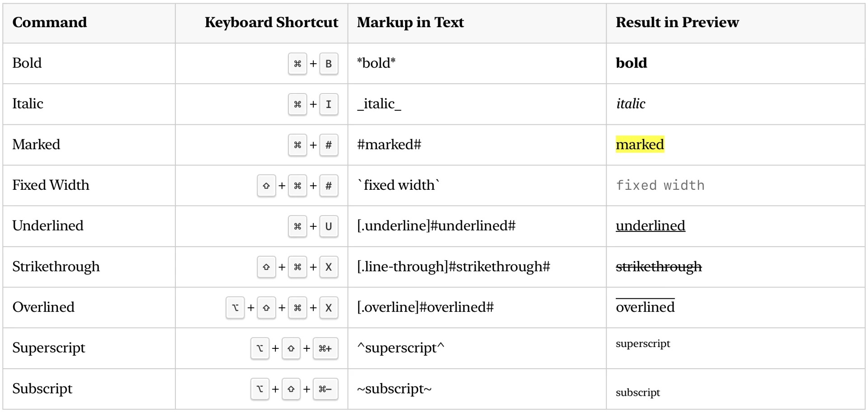The image size is (868, 413).
Task: Click the X key in the Strikethrough row
Action: pyautogui.click(x=329, y=267)
